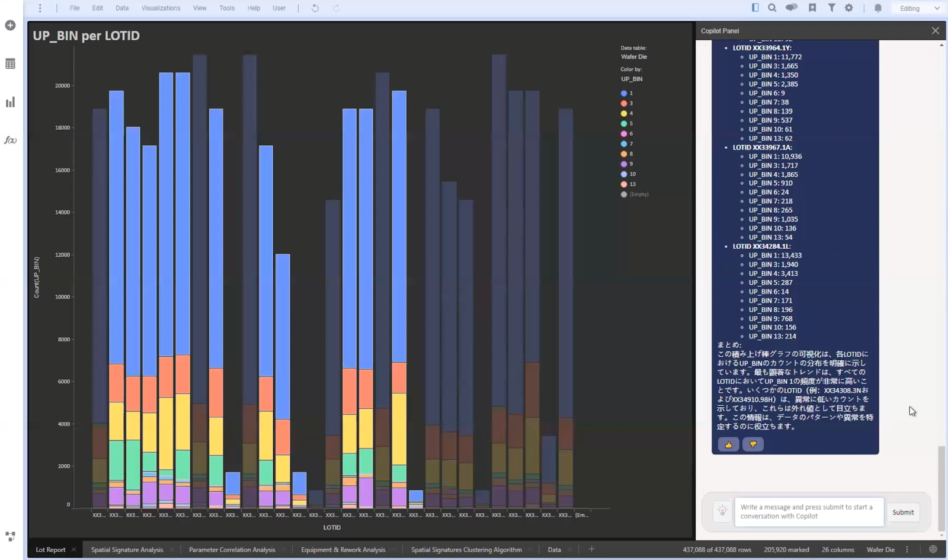948x560 pixels.
Task: Click the f(x) functions icon
Action: pos(10,140)
